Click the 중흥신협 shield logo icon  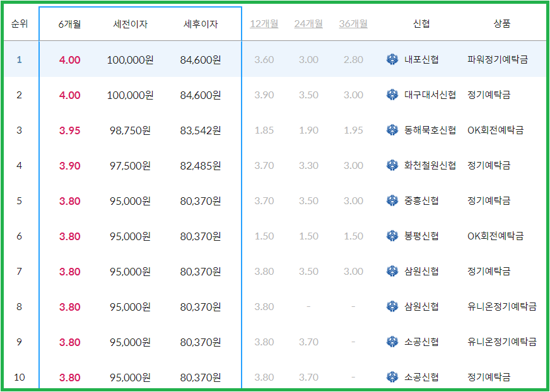(x=392, y=200)
